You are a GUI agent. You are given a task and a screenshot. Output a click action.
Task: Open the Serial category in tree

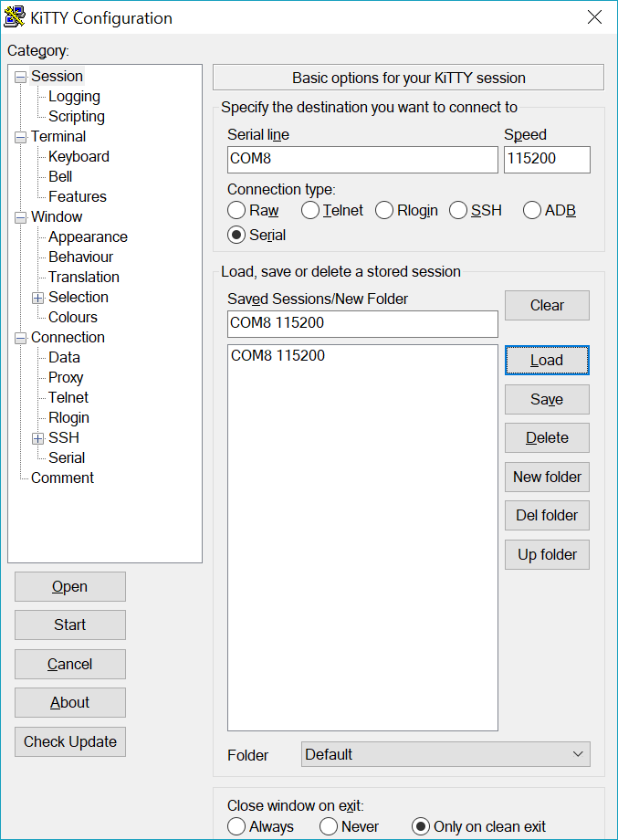pyautogui.click(x=67, y=458)
